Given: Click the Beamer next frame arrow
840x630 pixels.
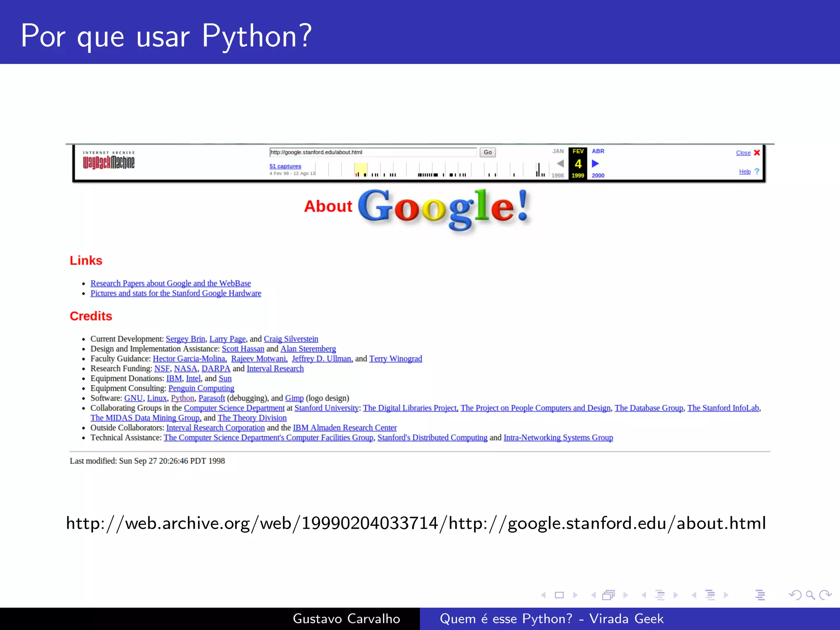Looking at the screenshot, I should click(x=625, y=595).
